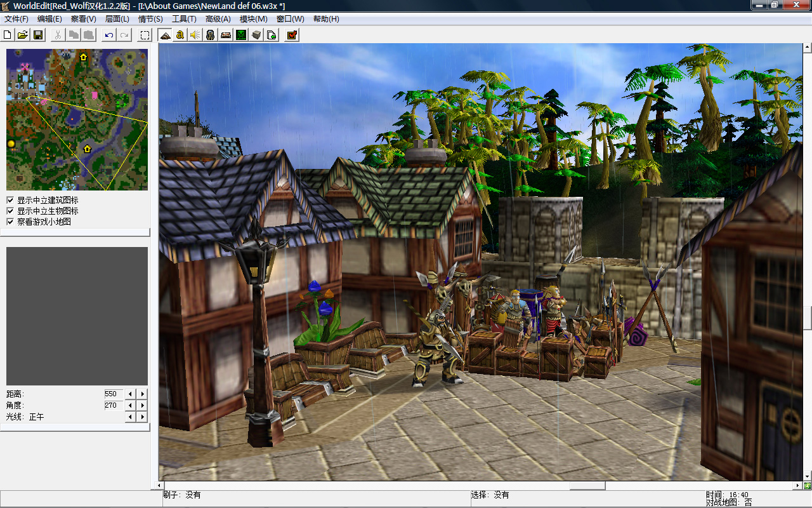Click the Copy toolbar icon
The height and width of the screenshot is (508, 812).
tap(74, 35)
